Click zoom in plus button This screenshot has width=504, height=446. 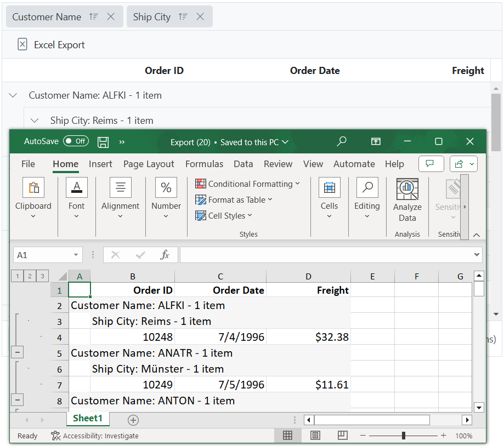(x=444, y=436)
